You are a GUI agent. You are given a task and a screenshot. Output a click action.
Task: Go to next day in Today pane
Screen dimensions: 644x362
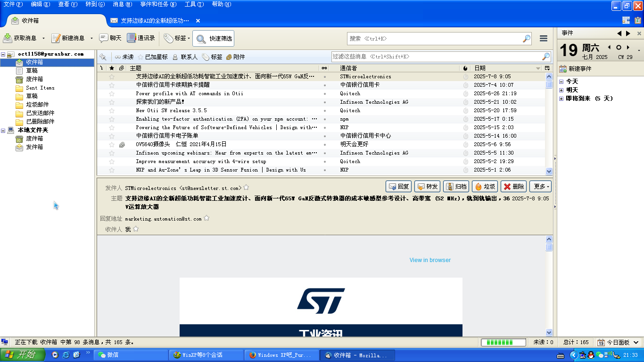(x=627, y=47)
